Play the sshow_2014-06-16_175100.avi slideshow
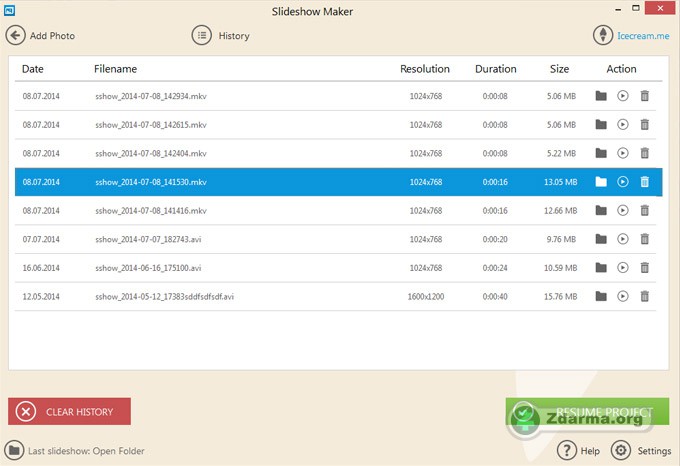 click(623, 267)
